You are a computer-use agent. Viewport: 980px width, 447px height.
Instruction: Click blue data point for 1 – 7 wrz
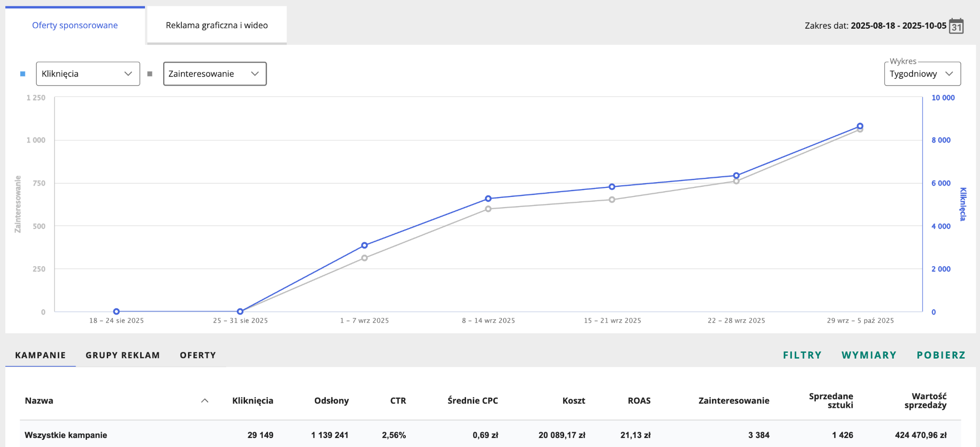(x=365, y=245)
